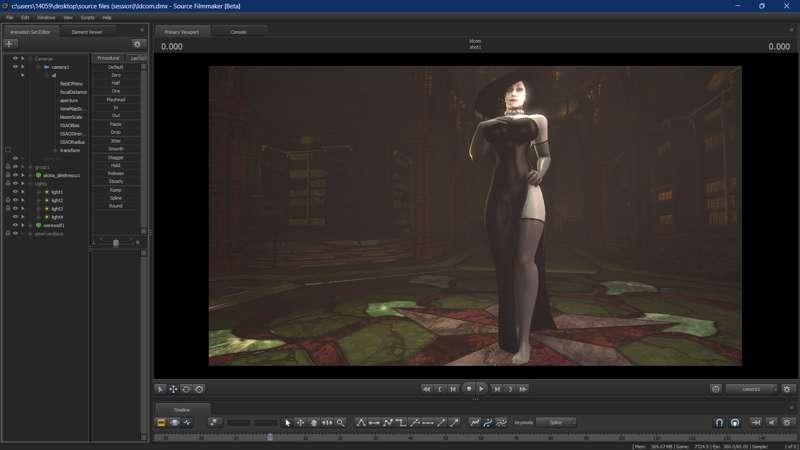The width and height of the screenshot is (800, 450).
Task: Click the timeline playhead marker
Action: 270,437
